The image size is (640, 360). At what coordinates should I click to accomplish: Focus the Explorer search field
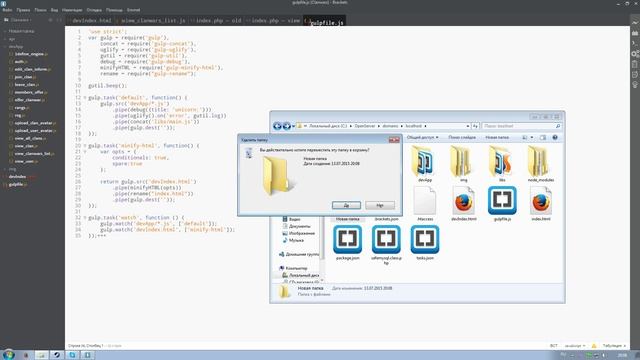point(522,126)
